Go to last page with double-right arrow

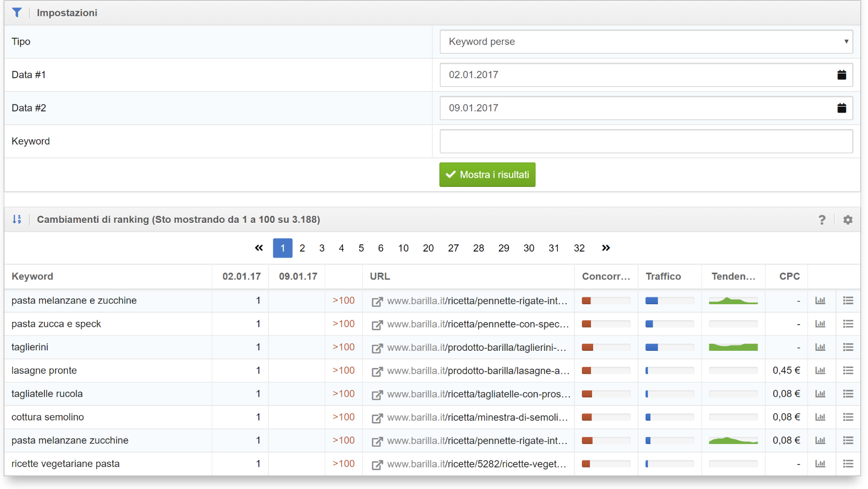point(606,248)
